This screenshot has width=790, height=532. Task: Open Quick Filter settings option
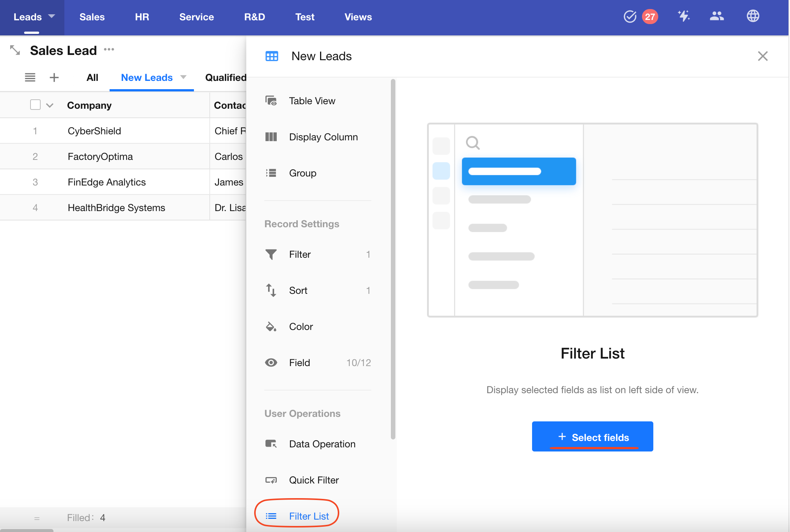coord(314,480)
